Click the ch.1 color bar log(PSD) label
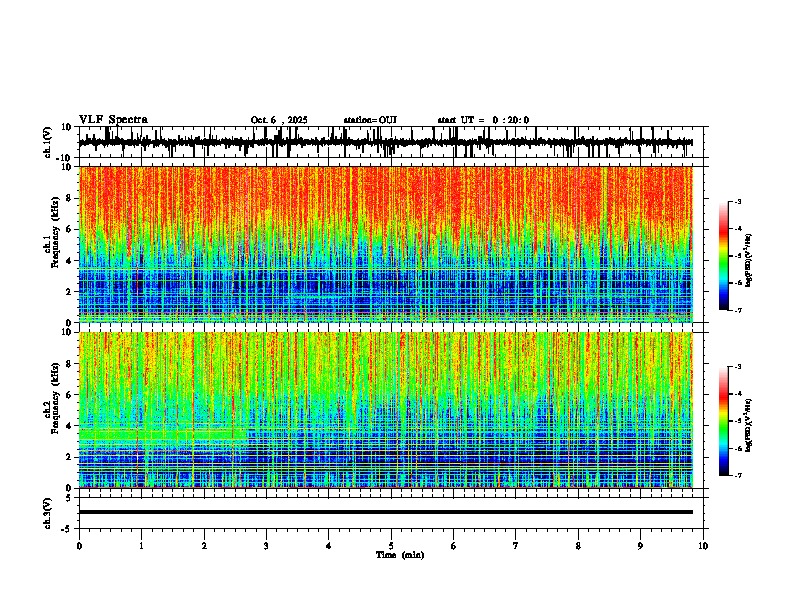This screenshot has width=792, height=612. (748, 260)
